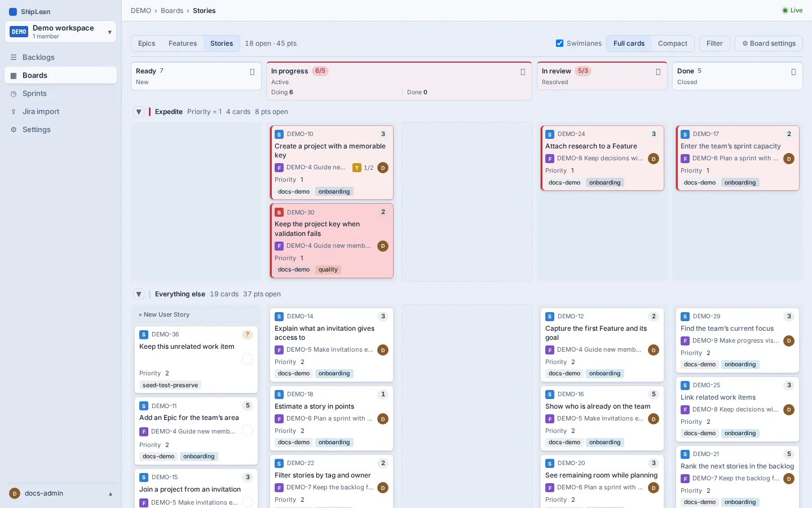
Task: Click the Filter button
Action: coord(714,43)
